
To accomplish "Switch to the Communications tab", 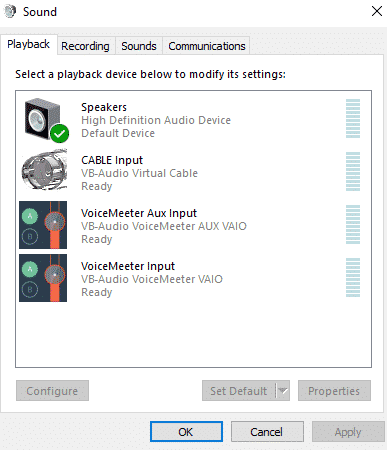I will point(207,46).
